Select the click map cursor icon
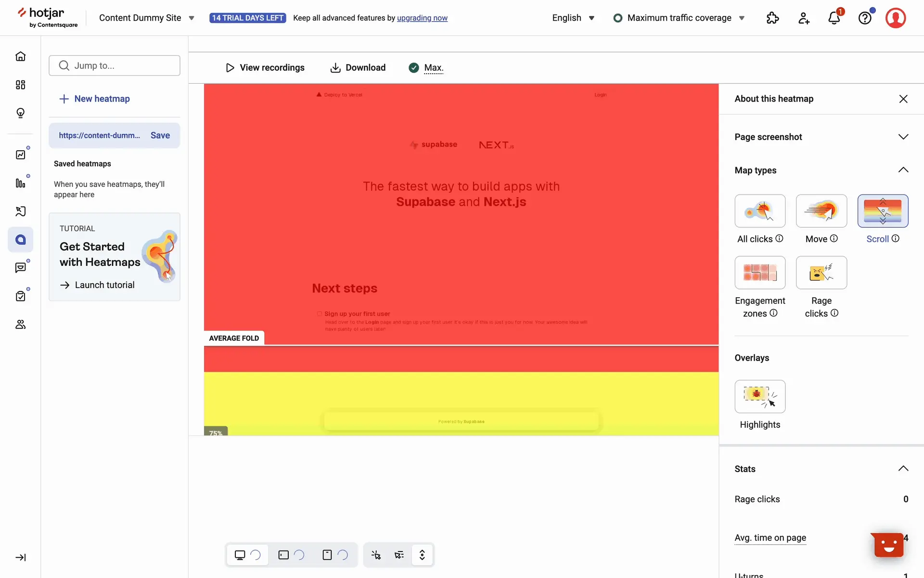This screenshot has width=924, height=578. pos(376,555)
